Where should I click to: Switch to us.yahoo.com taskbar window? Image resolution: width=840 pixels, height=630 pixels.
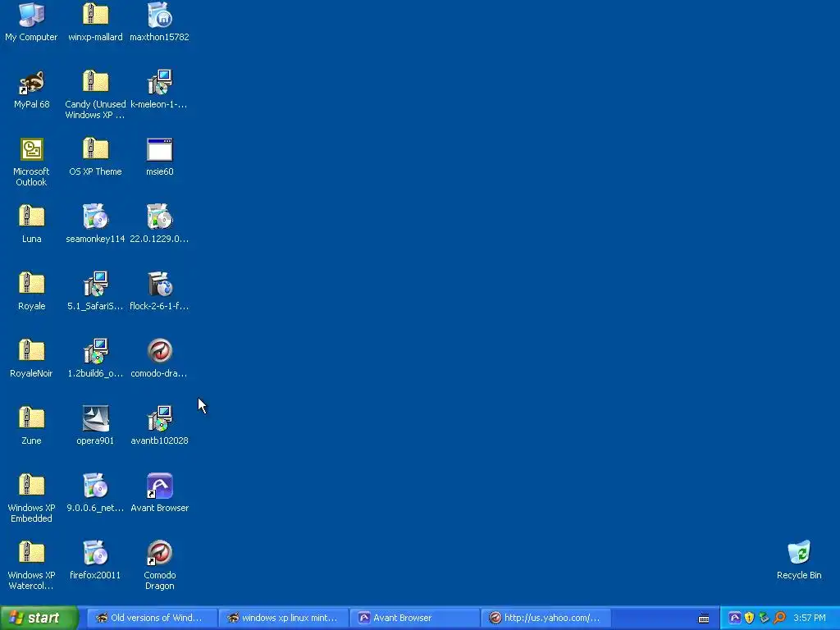pyautogui.click(x=547, y=618)
